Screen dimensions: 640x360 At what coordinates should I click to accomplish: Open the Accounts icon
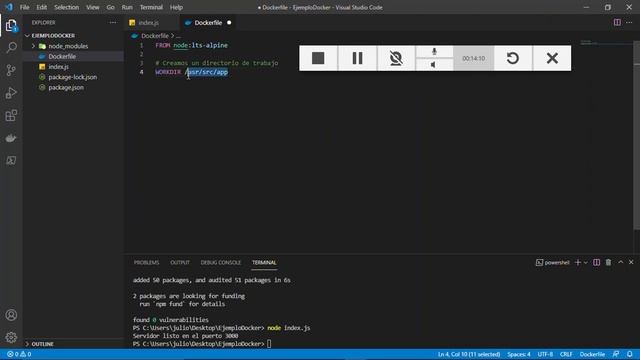pos(11,315)
